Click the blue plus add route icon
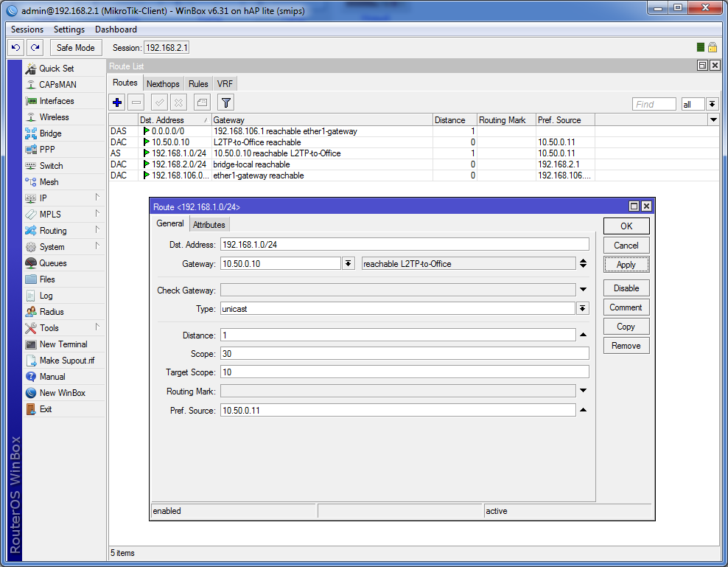The image size is (728, 567). pyautogui.click(x=117, y=102)
